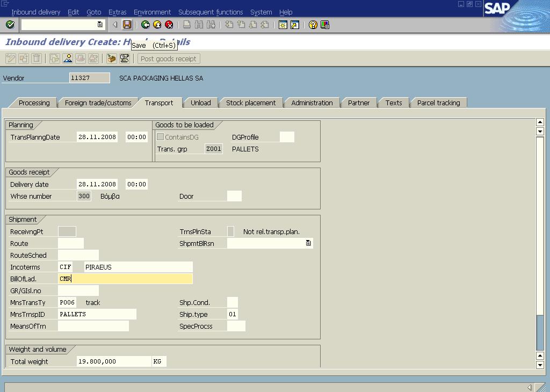The width and height of the screenshot is (550, 392).
Task: Click the SAP window menu icon in the title bar
Action: 5,4
